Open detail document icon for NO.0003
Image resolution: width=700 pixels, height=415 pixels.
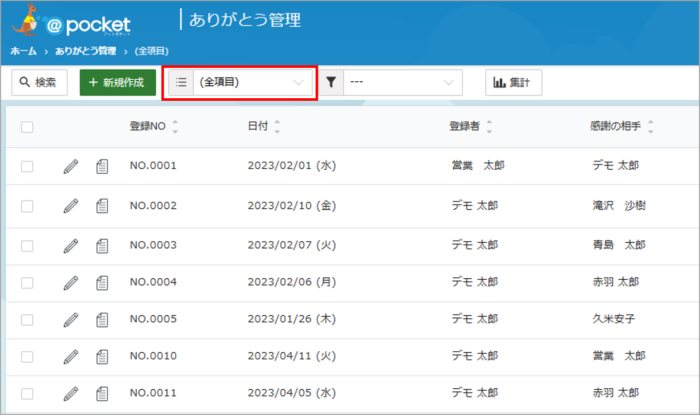[x=102, y=246]
